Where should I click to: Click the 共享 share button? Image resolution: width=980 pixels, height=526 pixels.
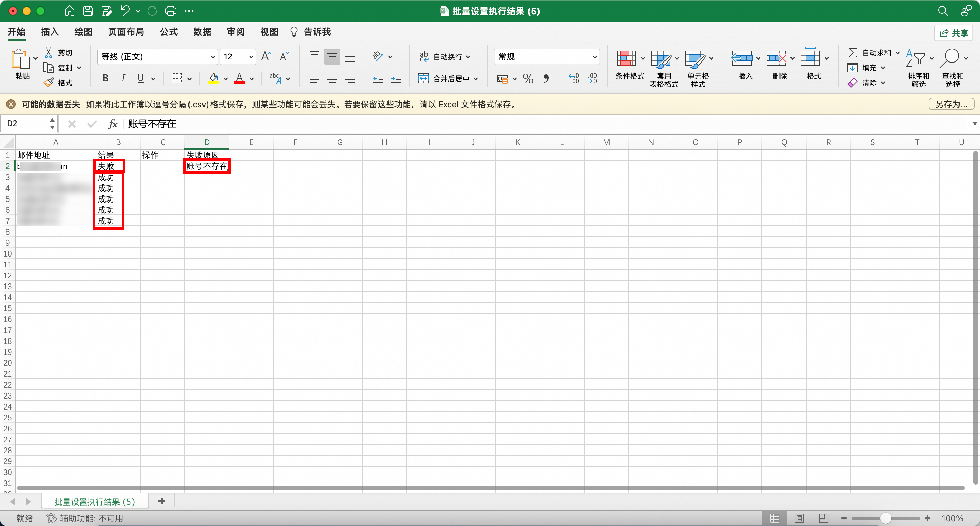tap(954, 33)
